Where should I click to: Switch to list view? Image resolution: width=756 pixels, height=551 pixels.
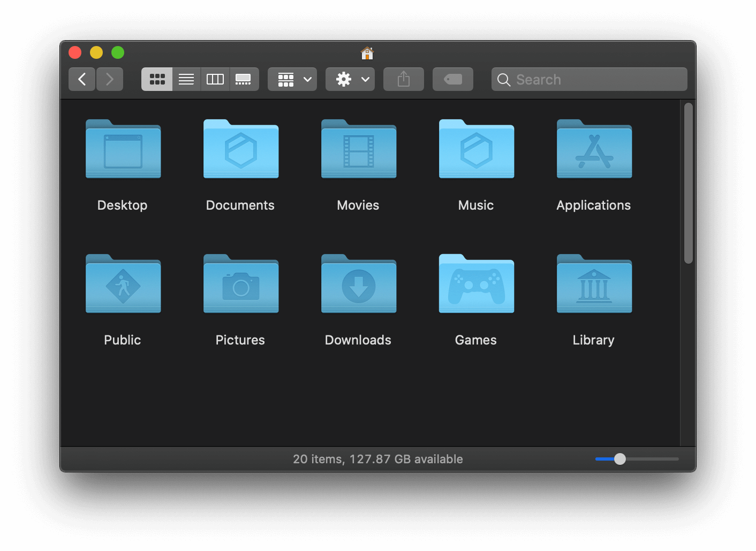tap(186, 79)
